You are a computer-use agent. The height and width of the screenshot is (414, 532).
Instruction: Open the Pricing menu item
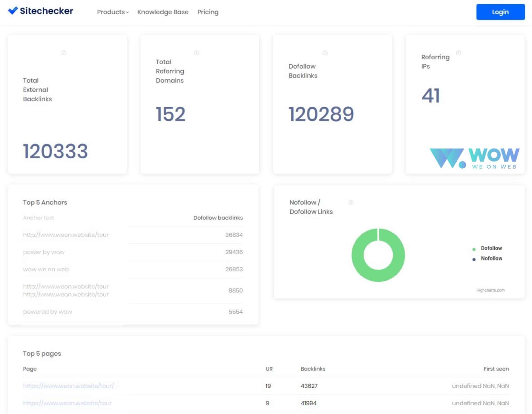click(208, 12)
